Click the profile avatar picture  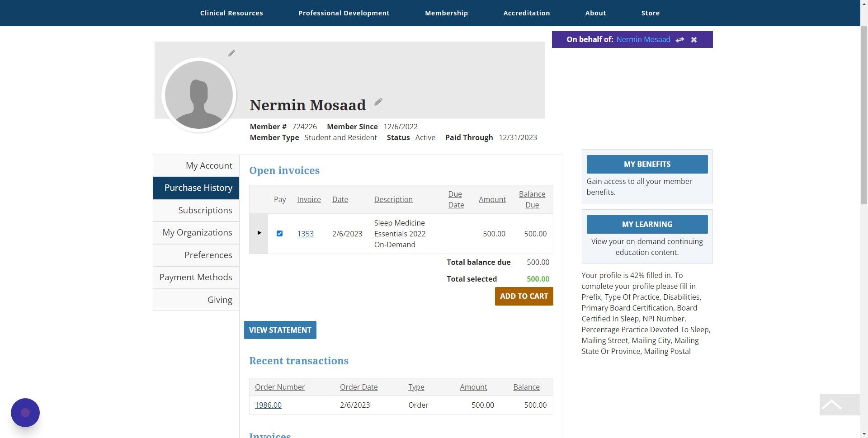click(x=199, y=95)
